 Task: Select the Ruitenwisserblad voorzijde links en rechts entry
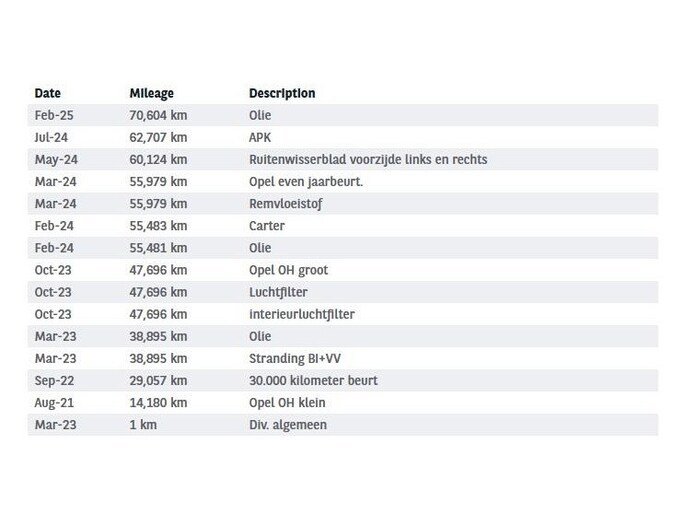pyautogui.click(x=367, y=159)
